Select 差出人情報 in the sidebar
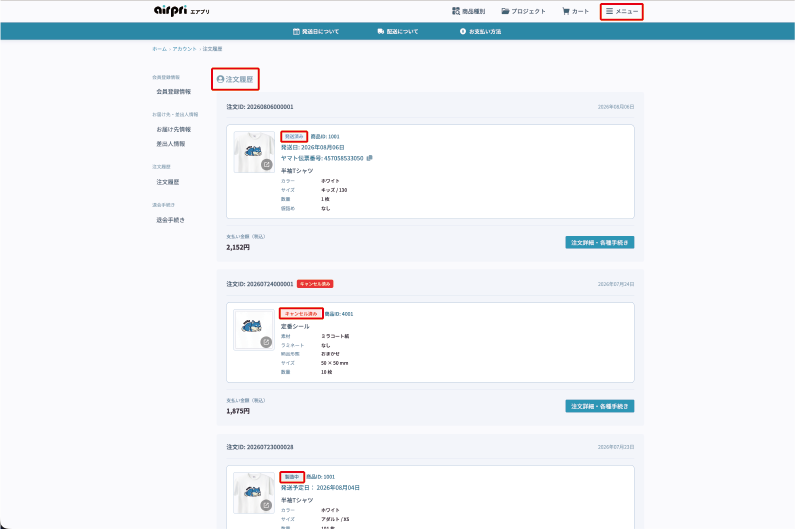This screenshot has height=529, width=795. [171, 144]
